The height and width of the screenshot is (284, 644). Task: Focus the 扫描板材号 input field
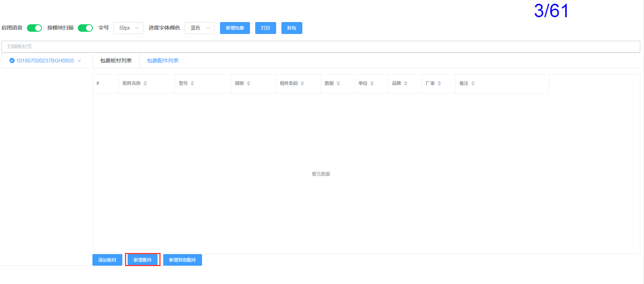(x=320, y=47)
